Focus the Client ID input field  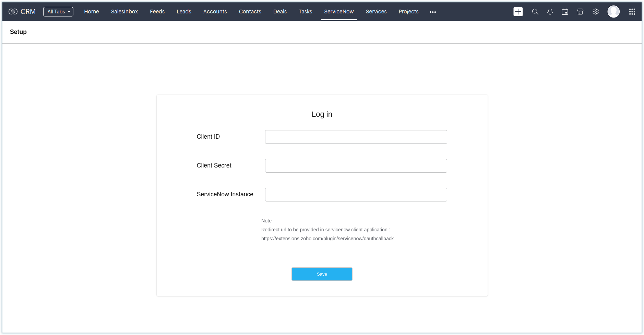click(x=356, y=137)
